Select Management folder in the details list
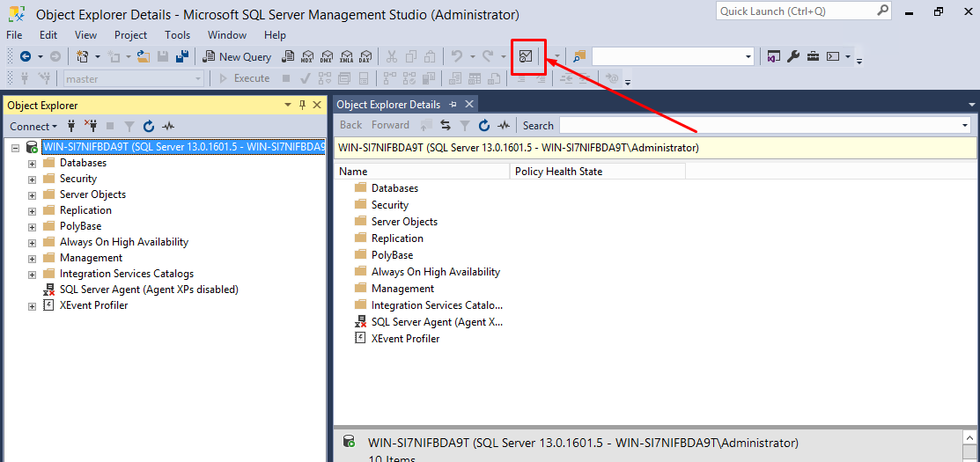This screenshot has width=980, height=462. pyautogui.click(x=402, y=289)
